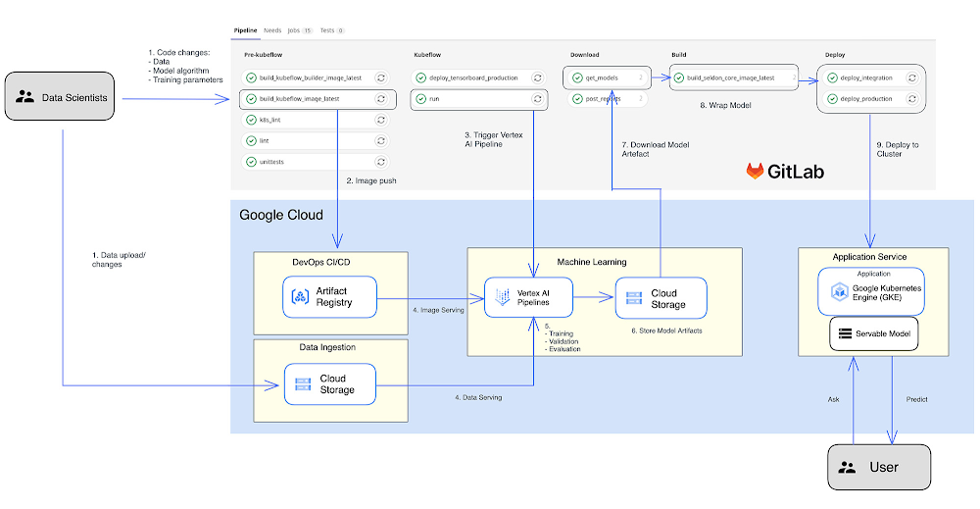Retry the deploy_tensorboard_production job
Screen dimensions: 980x509
(537, 78)
